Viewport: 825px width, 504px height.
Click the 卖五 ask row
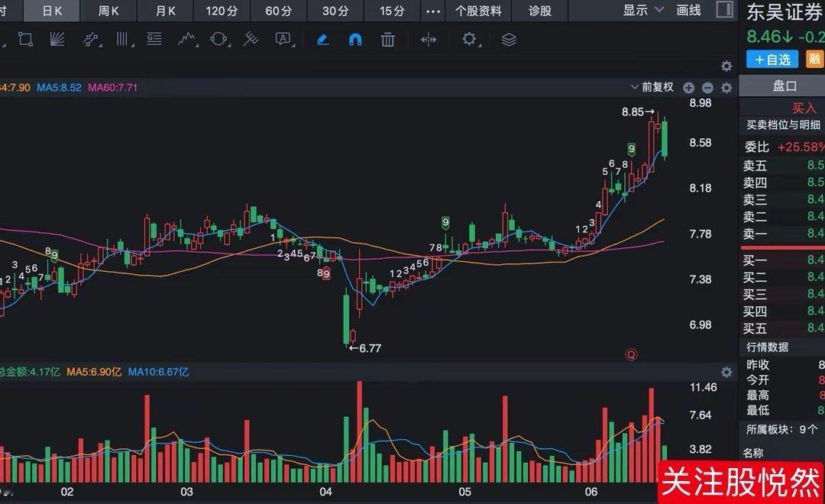[782, 166]
